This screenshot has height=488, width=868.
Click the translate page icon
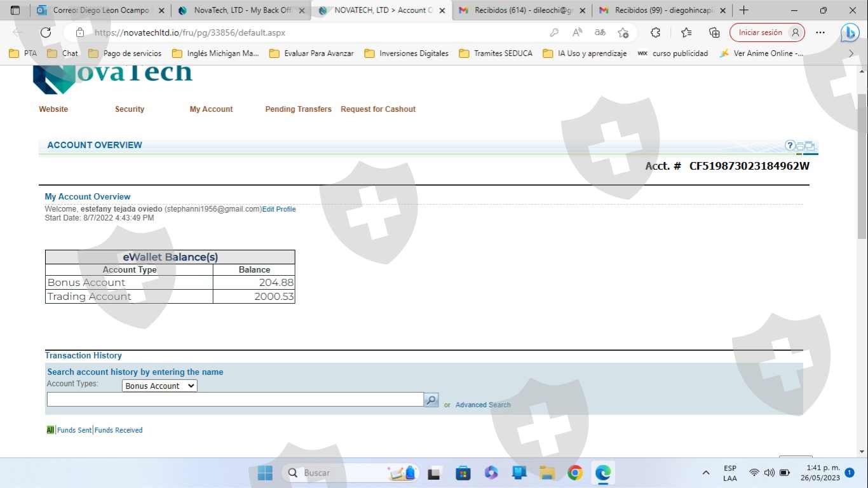[x=600, y=32]
